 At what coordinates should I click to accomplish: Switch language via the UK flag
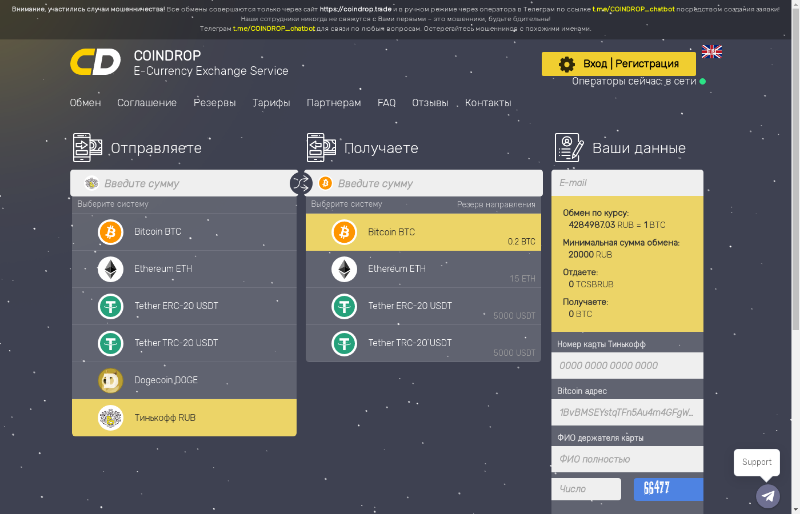point(712,52)
